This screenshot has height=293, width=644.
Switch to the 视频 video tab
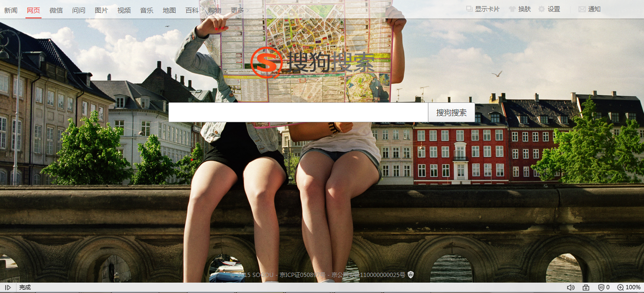click(124, 10)
